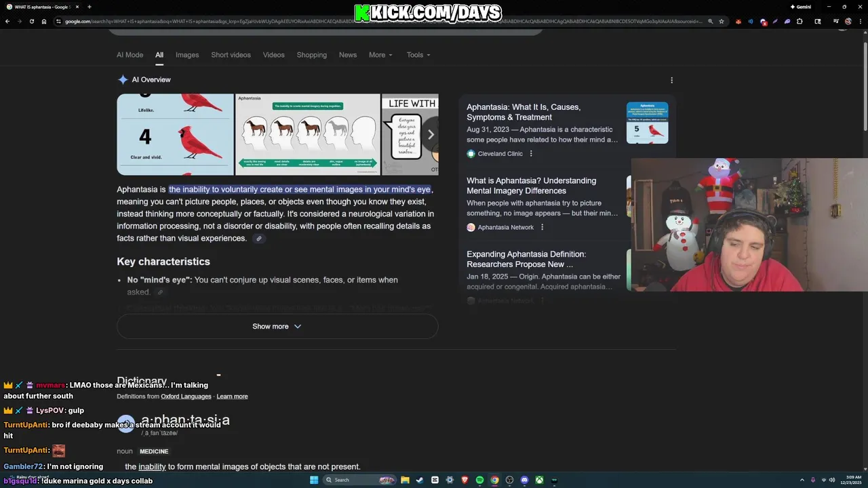Switch to the Videos tab

pos(274,55)
